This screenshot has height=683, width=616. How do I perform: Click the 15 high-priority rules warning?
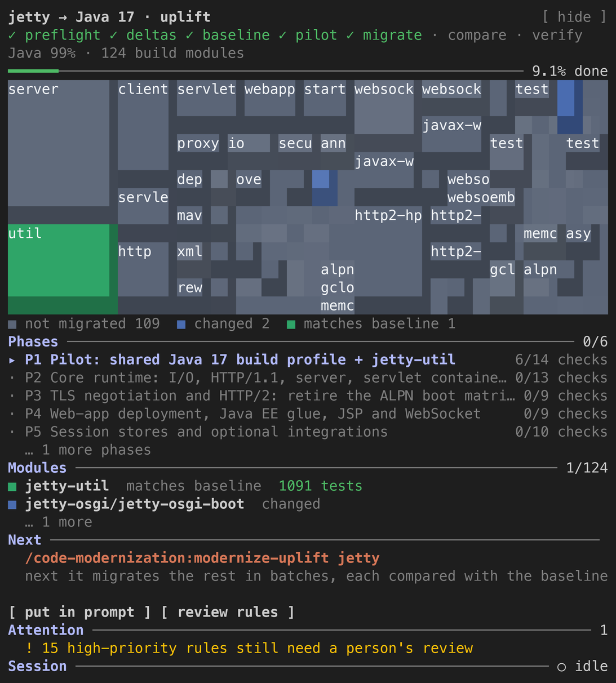pos(249,648)
